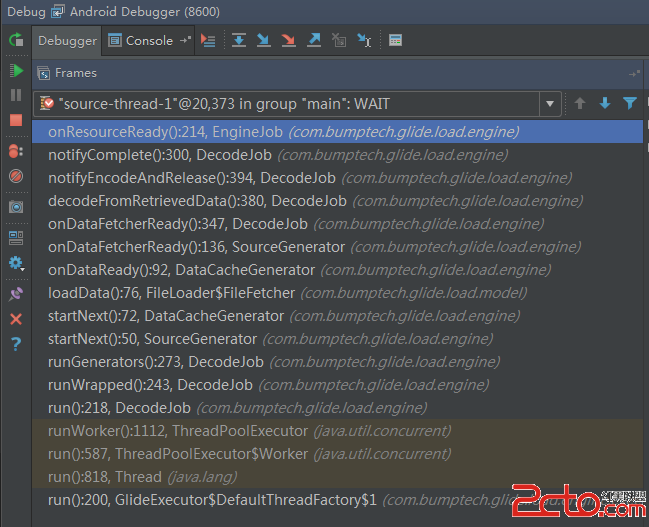Open Help with question mark icon
Viewport: 649px width, 527px height.
pyautogui.click(x=16, y=344)
